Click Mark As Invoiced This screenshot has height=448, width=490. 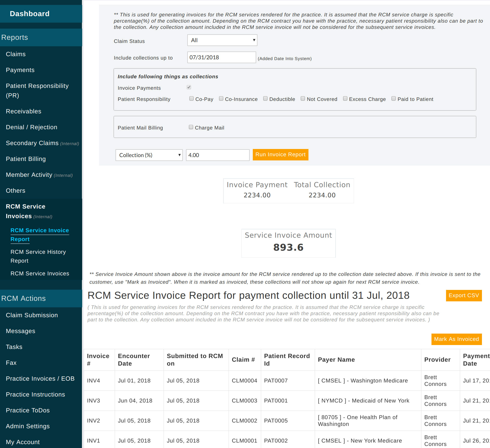pos(456,339)
